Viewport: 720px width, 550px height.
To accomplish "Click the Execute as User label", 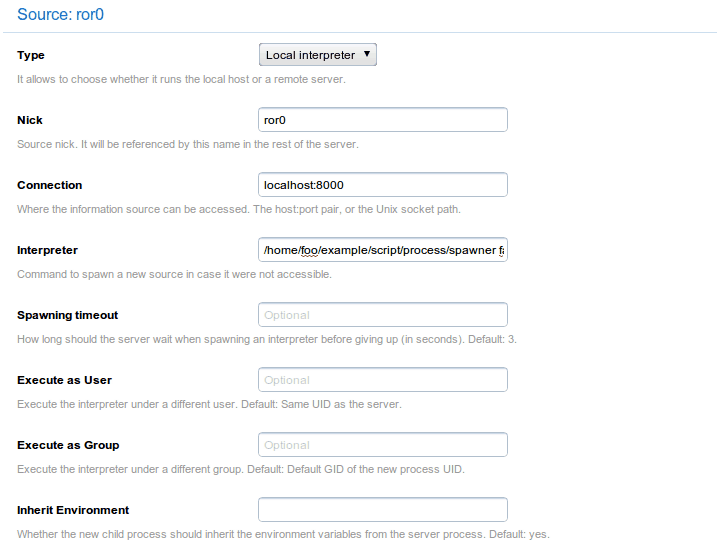I will (x=65, y=380).
